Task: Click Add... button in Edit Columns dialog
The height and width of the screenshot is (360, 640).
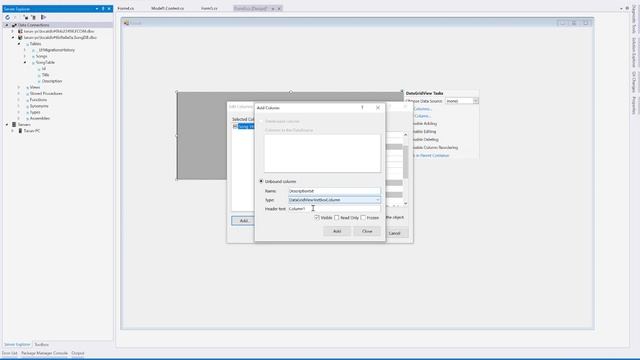Action: click(243, 221)
